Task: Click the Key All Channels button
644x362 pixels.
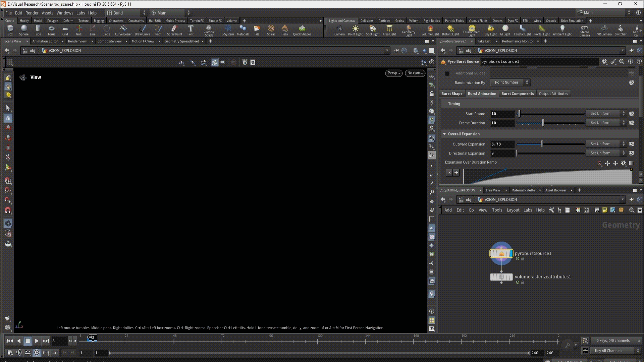Action: (x=608, y=351)
